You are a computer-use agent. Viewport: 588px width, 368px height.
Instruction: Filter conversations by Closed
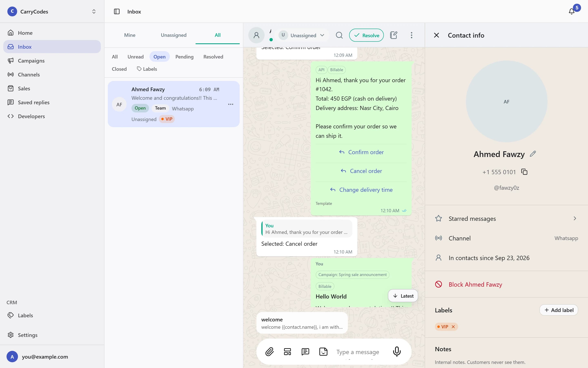point(119,69)
